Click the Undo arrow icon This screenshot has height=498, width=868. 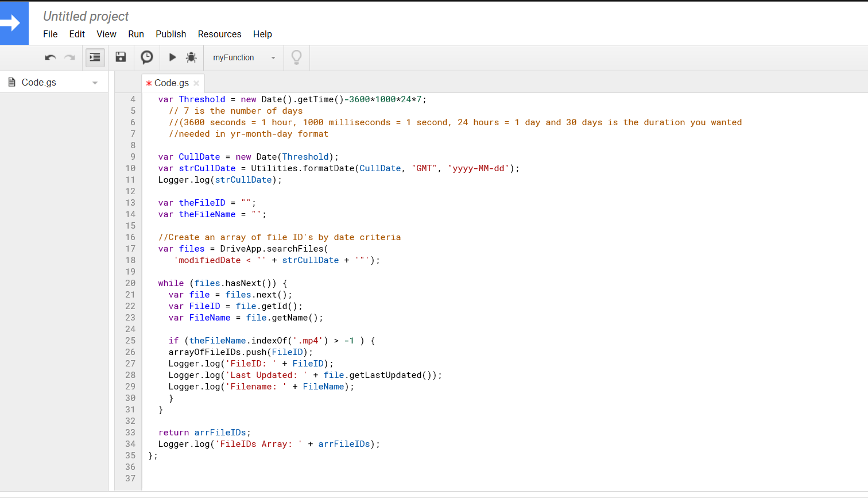coord(51,57)
